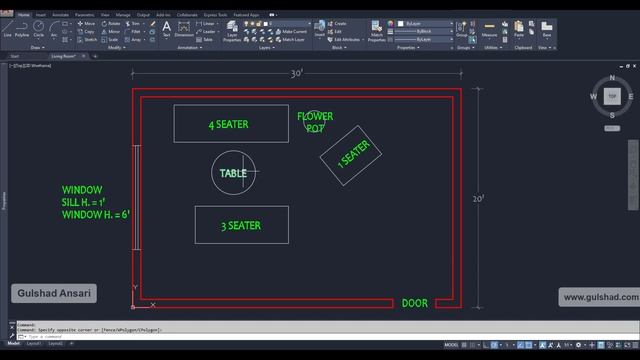Click Make Current layer button

coord(291,31)
